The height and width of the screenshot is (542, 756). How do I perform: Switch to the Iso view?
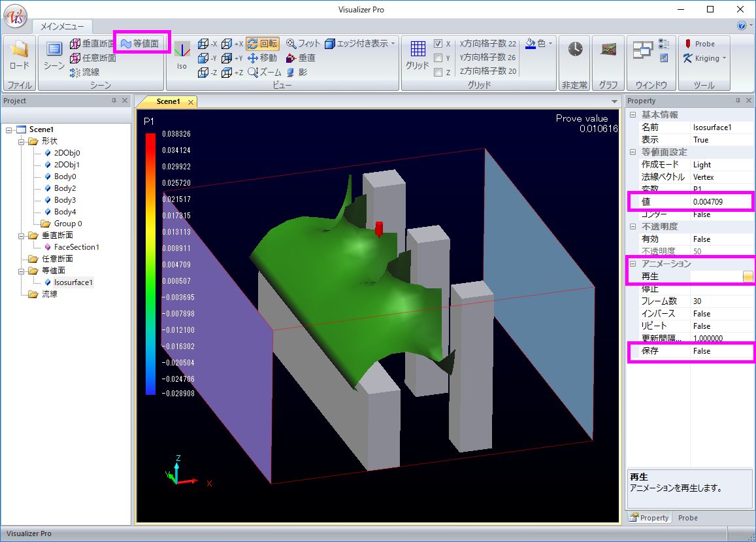(x=182, y=55)
